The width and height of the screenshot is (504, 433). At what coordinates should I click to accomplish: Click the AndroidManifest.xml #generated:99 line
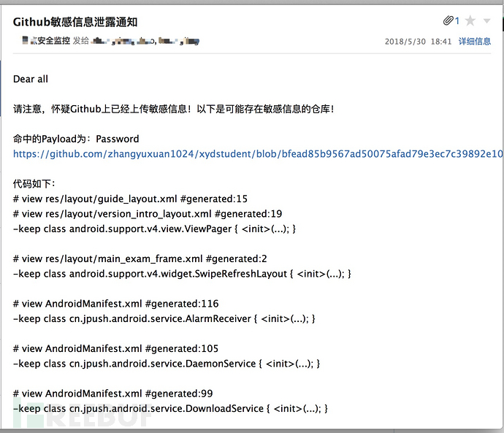(112, 394)
